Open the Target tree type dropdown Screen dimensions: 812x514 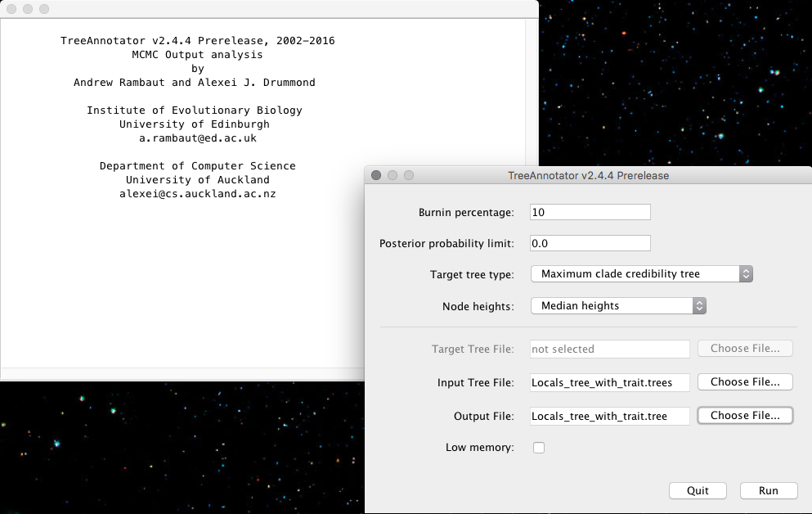641,274
